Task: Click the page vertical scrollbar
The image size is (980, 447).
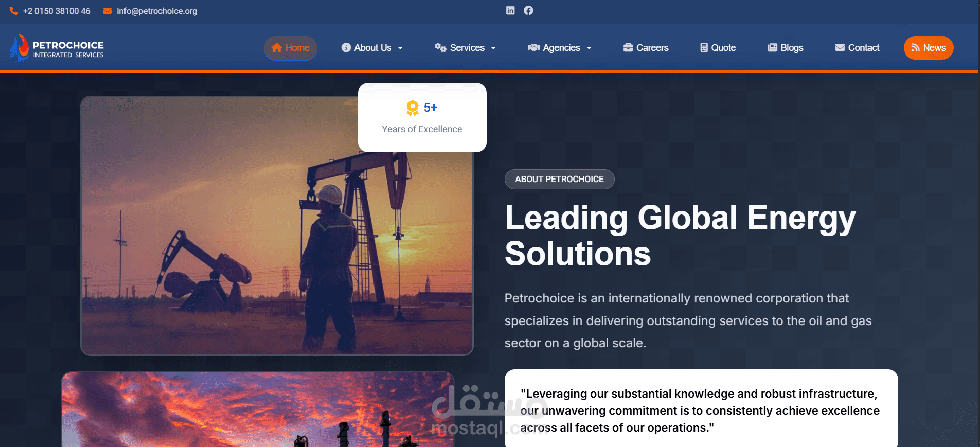Action: pyautogui.click(x=978, y=223)
